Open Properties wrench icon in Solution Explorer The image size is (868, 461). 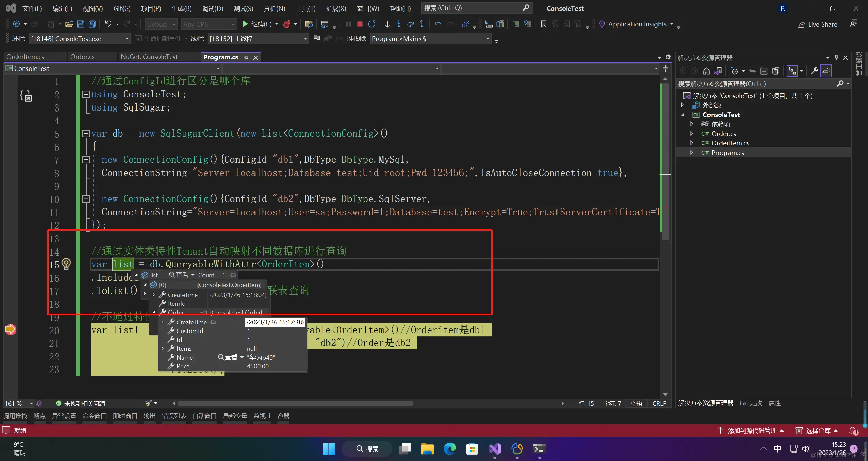tap(814, 71)
